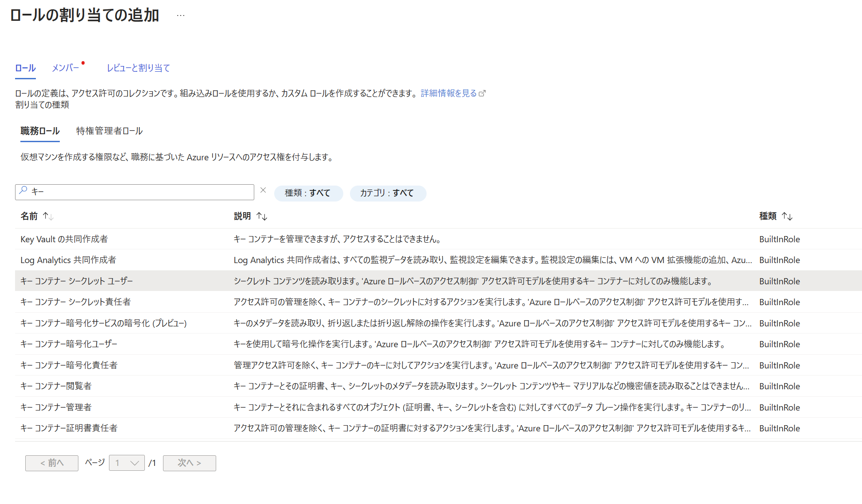Sort by 名前 column arrows
Viewport: 862px width, 504px height.
[x=48, y=216]
